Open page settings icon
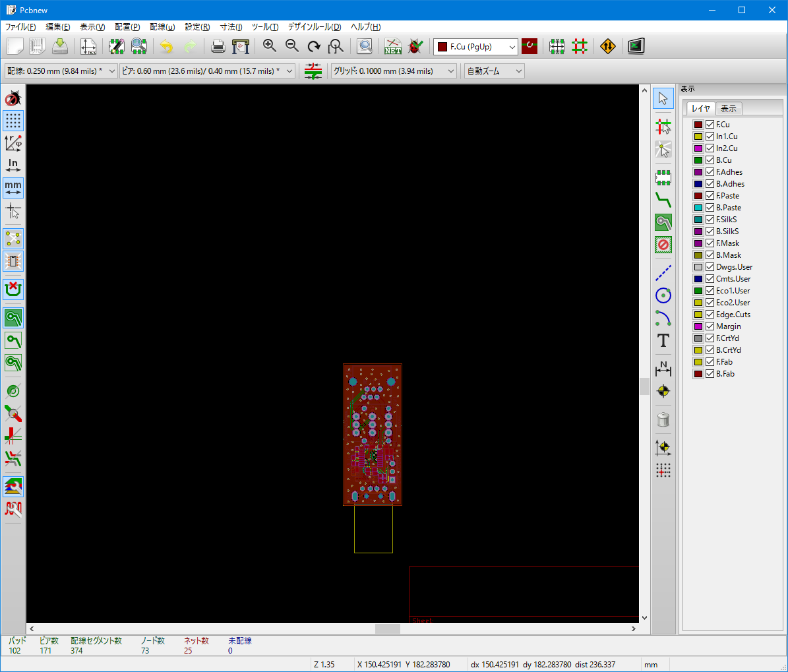The image size is (788, 672). tap(88, 46)
